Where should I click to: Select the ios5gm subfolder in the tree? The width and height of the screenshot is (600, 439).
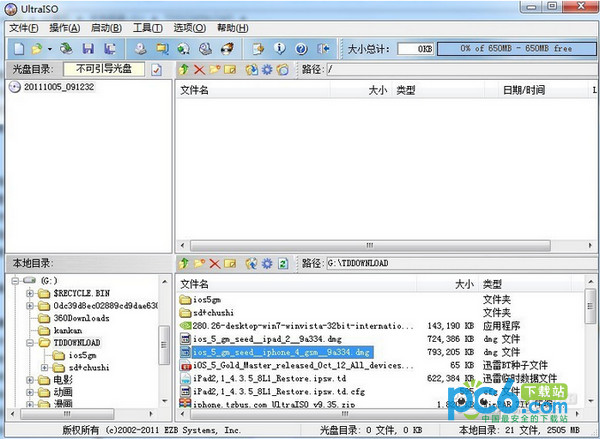[x=82, y=355]
